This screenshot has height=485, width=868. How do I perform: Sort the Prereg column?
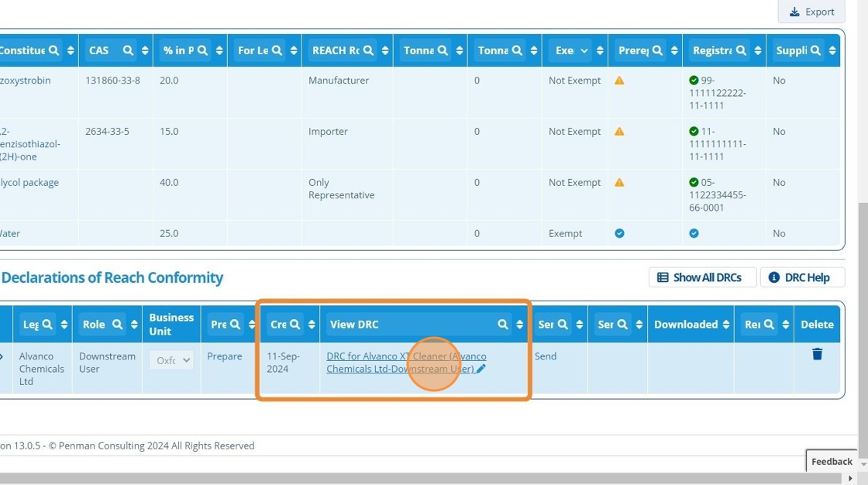point(673,50)
